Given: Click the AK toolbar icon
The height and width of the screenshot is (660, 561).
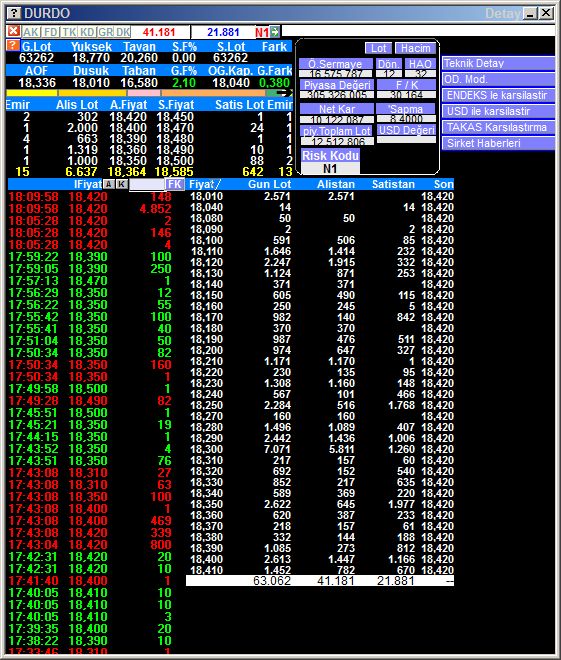Looking at the screenshot, I should click(31, 32).
